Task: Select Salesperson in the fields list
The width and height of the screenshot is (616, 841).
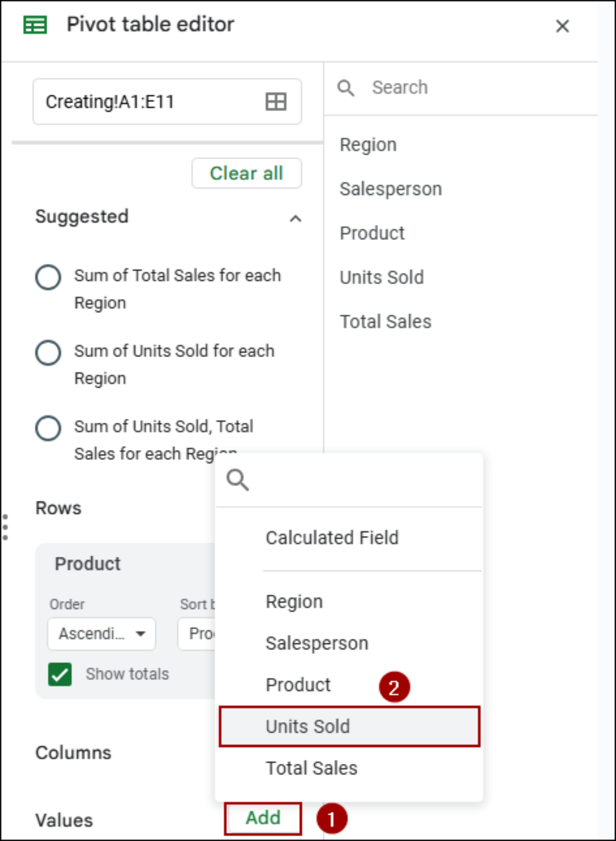Action: (391, 189)
